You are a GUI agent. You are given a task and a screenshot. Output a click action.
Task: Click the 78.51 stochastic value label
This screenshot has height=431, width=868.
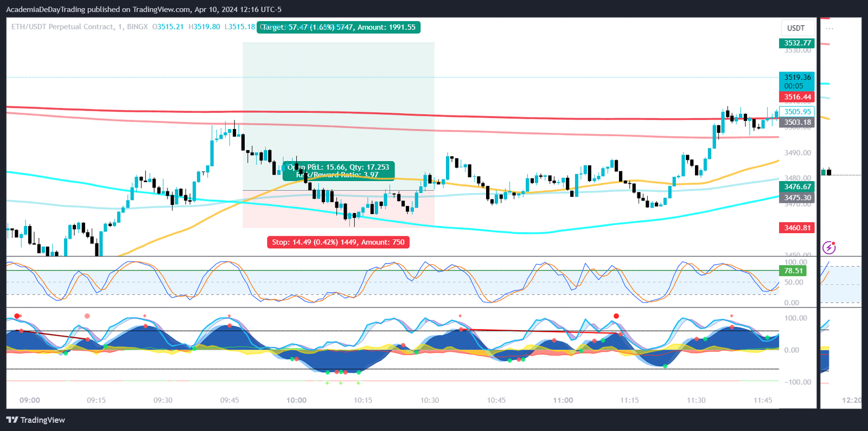pos(793,271)
